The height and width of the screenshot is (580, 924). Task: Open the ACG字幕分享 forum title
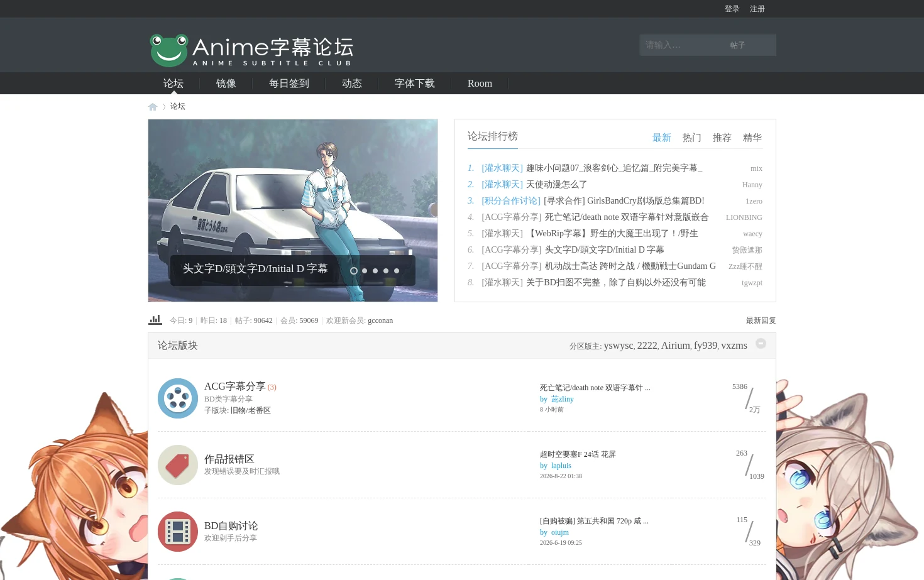(235, 386)
